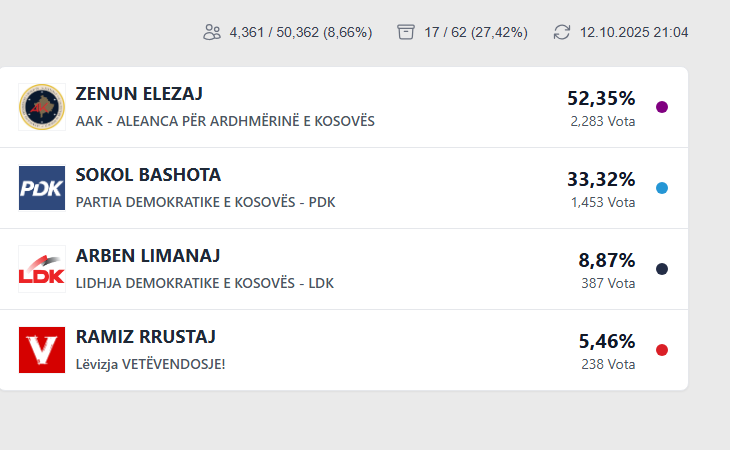Open candidate Zenun Elezaj's name

(139, 94)
